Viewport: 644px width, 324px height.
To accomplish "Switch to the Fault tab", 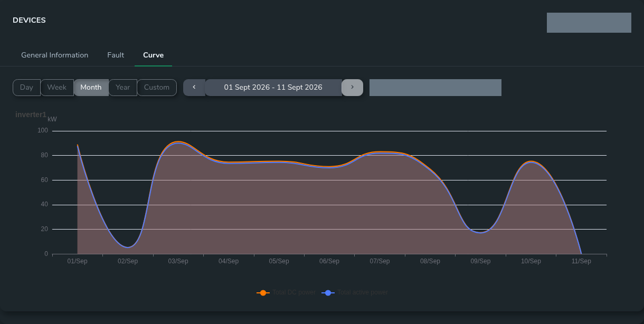I will click(116, 55).
